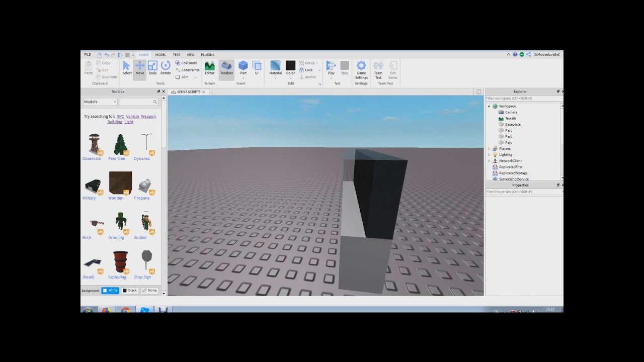Screen dimensions: 644x362
Task: Open the help question mark icon
Action: click(515, 54)
